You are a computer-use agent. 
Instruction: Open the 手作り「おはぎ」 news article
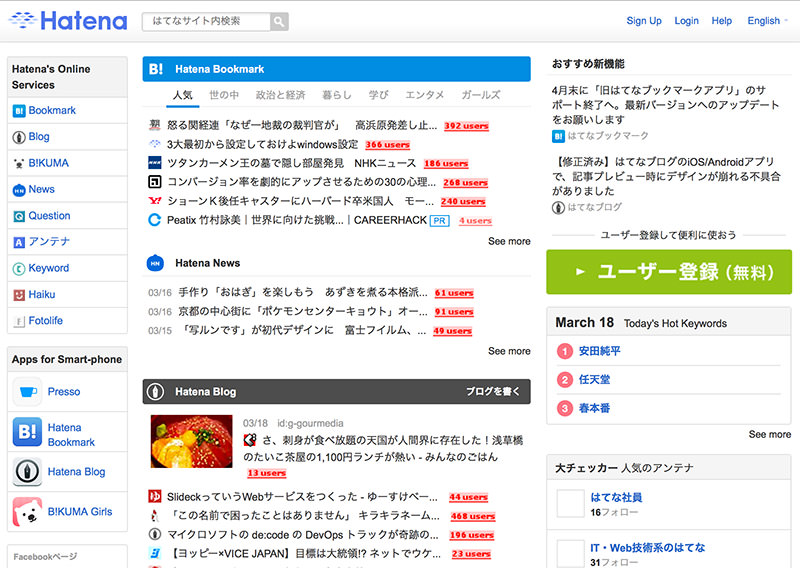[303, 292]
